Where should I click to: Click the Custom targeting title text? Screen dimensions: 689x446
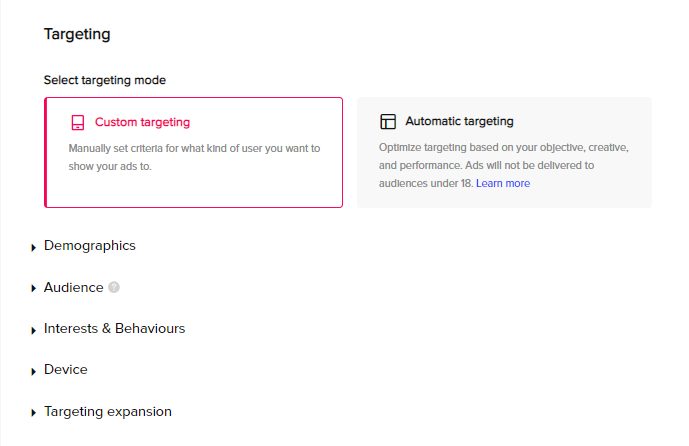(142, 122)
